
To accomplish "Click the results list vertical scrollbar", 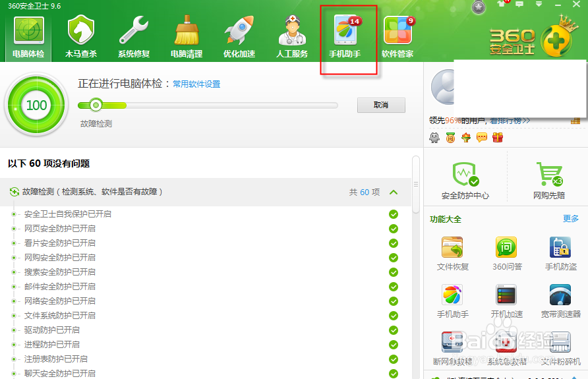I will click(415, 185).
